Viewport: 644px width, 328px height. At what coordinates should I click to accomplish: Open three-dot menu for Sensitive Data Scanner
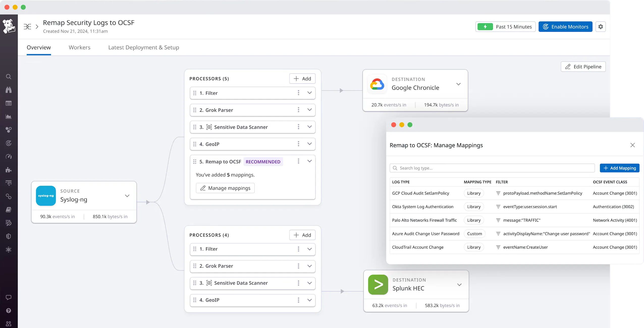coord(298,127)
